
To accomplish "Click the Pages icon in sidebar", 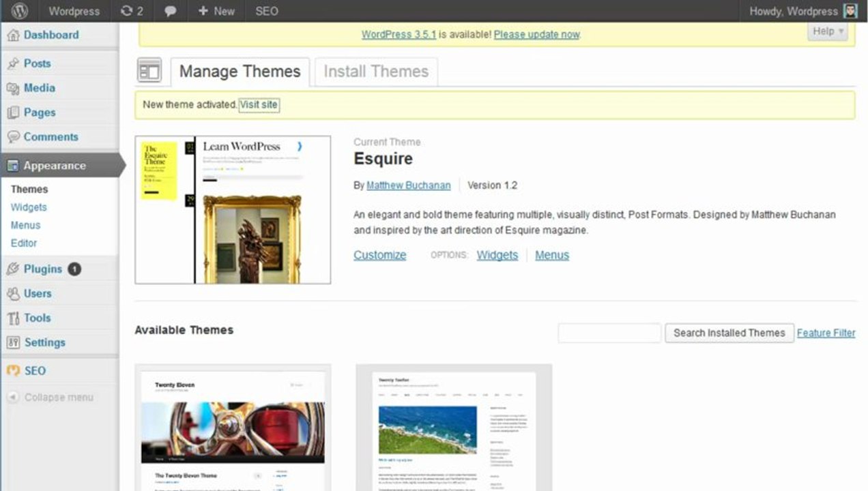I will 13,113.
